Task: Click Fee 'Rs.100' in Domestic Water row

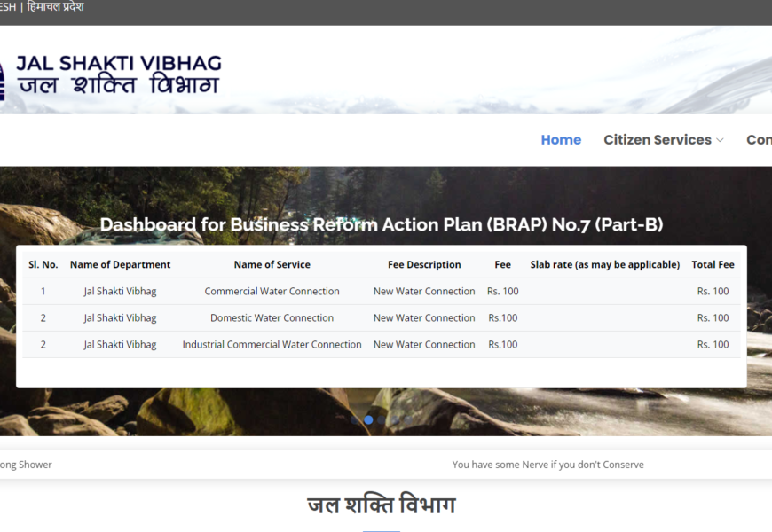Action: (x=502, y=318)
